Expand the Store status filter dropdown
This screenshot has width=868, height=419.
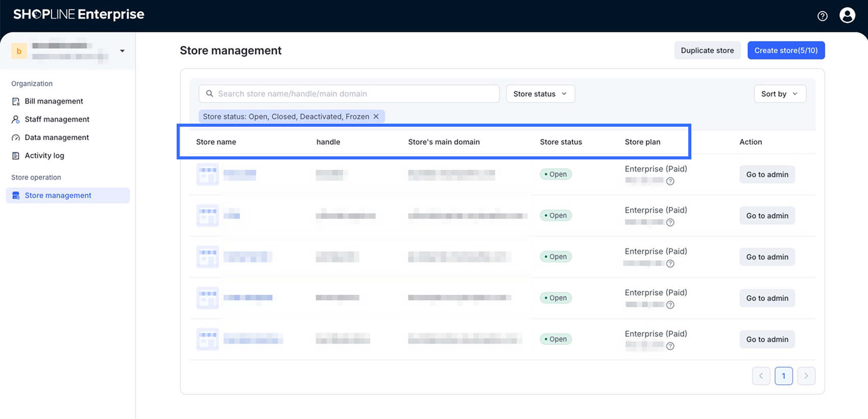tap(540, 94)
